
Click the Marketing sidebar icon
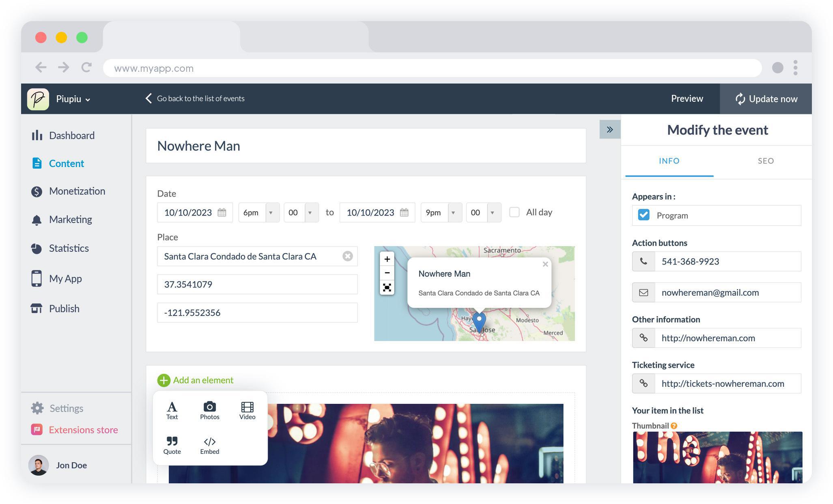click(36, 219)
